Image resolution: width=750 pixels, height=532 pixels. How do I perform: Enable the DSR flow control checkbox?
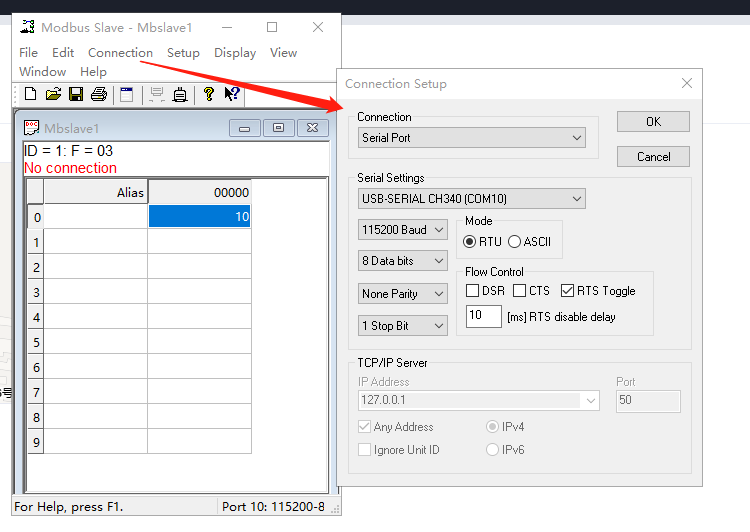[x=473, y=291]
